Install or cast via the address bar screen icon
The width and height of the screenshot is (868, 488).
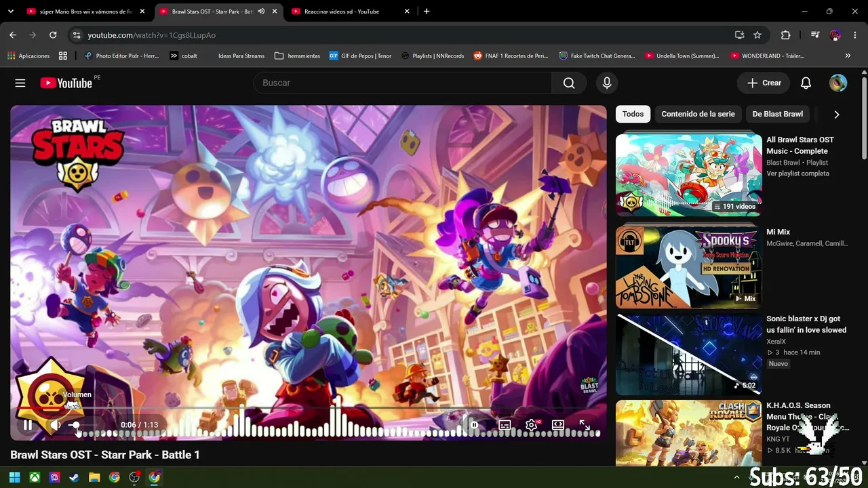[739, 35]
